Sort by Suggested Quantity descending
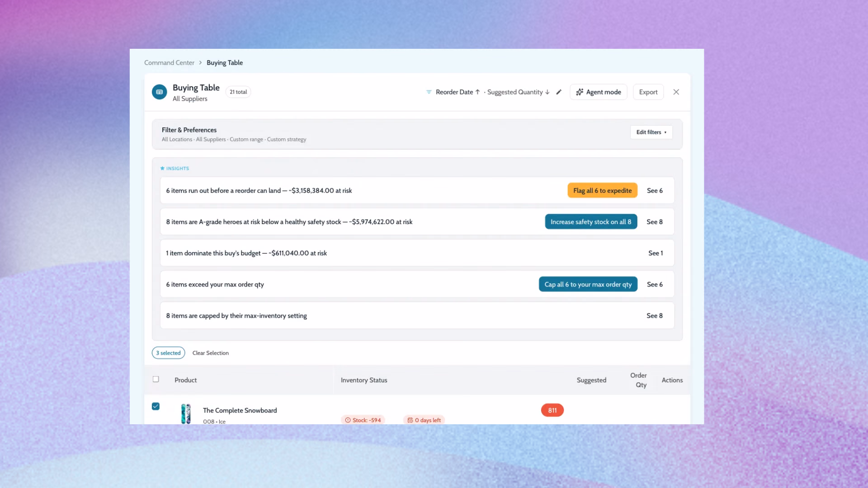 coord(519,92)
